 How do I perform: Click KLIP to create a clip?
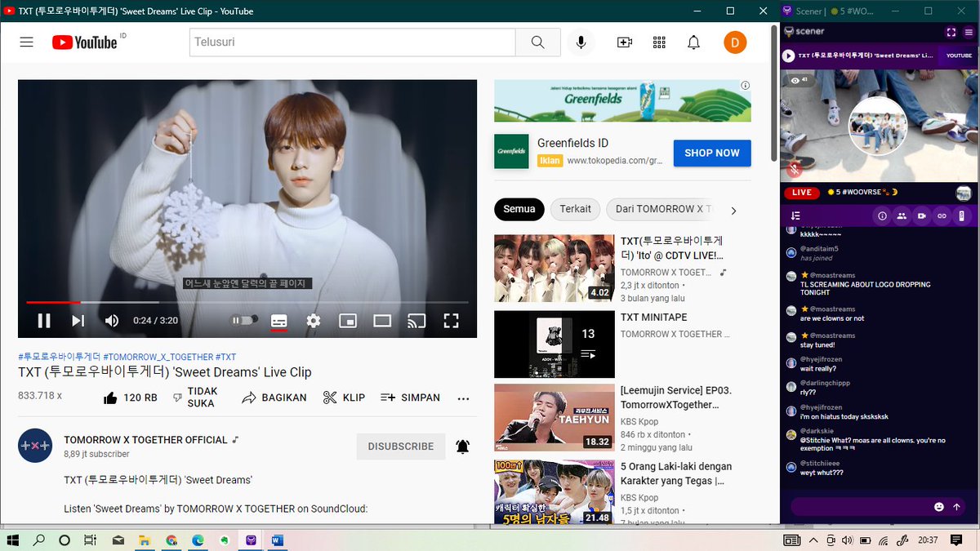pos(344,398)
